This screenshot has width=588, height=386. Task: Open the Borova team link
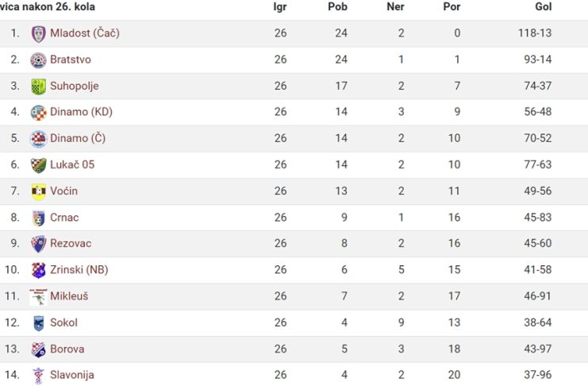(x=67, y=349)
